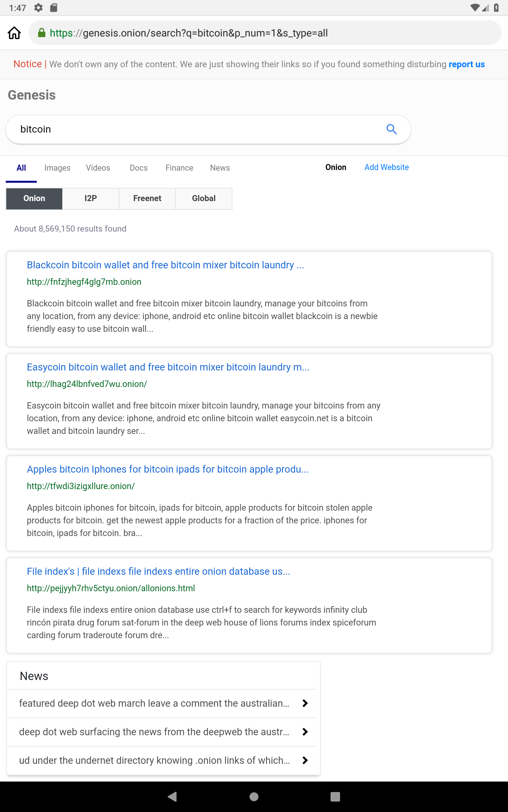
Task: Switch to the Images tab
Action: pos(57,168)
